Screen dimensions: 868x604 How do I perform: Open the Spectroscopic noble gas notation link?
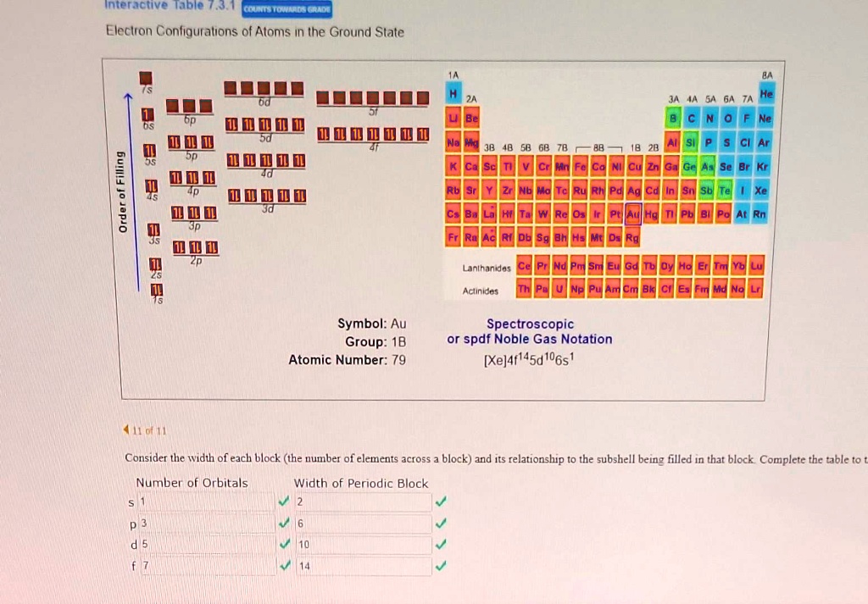(x=529, y=329)
